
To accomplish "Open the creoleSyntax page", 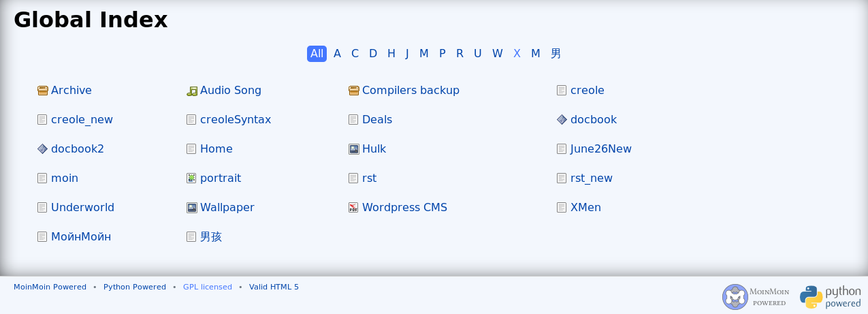I will coord(235,120).
